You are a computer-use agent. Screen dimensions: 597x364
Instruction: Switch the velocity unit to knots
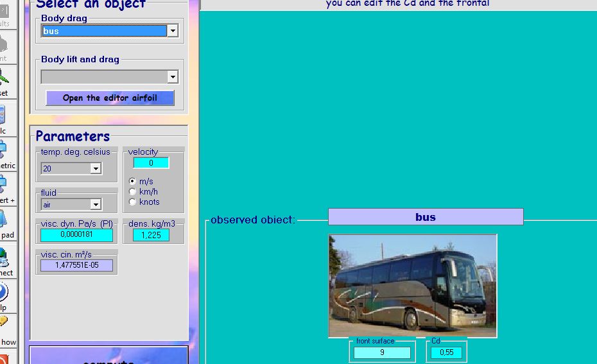133,202
